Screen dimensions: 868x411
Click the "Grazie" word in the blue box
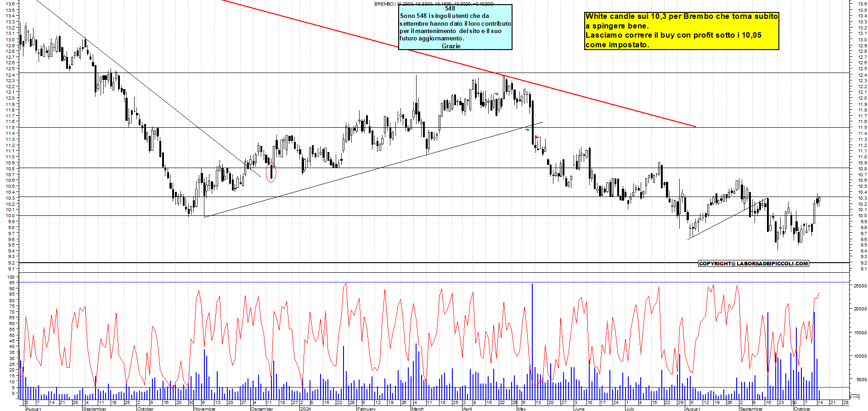(451, 46)
